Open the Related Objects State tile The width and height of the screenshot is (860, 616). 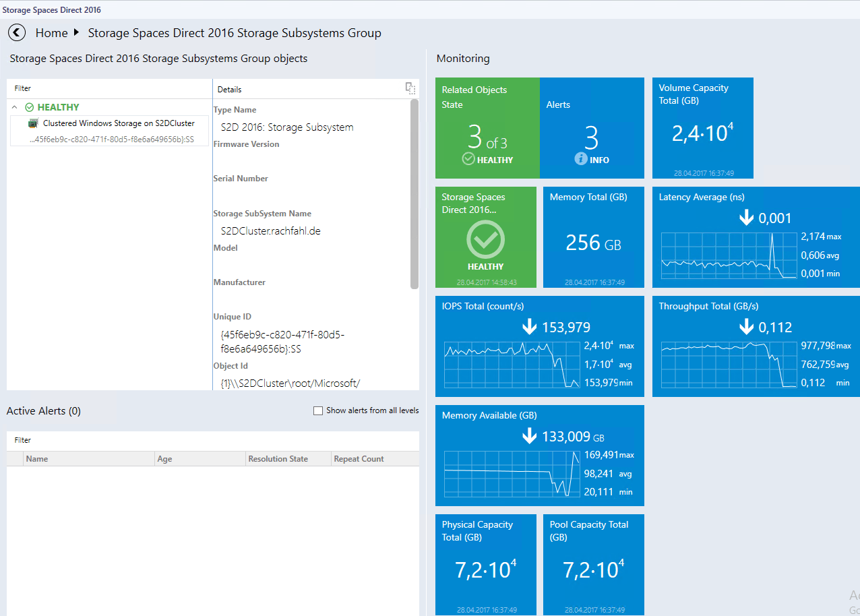coord(487,128)
